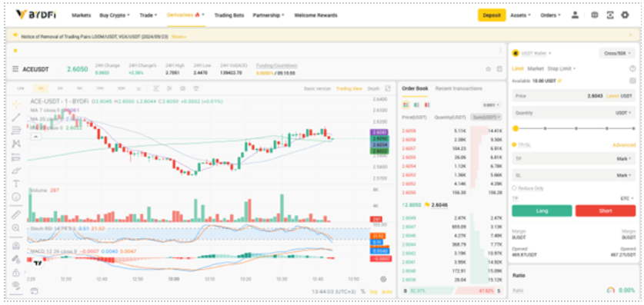Image resolution: width=644 pixels, height=305 pixels.
Task: Open the More link in the notice banner
Action: [179, 36]
